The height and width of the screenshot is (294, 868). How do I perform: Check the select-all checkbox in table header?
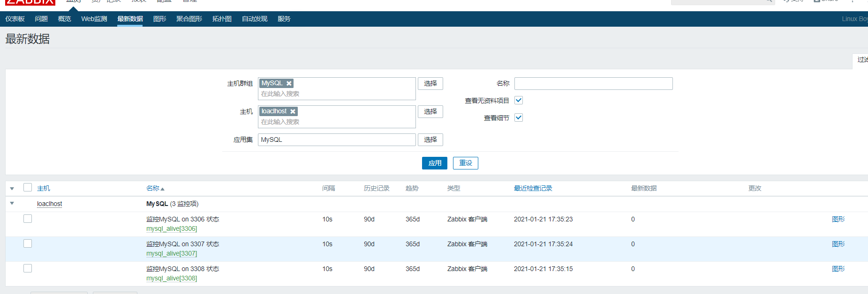(28, 187)
